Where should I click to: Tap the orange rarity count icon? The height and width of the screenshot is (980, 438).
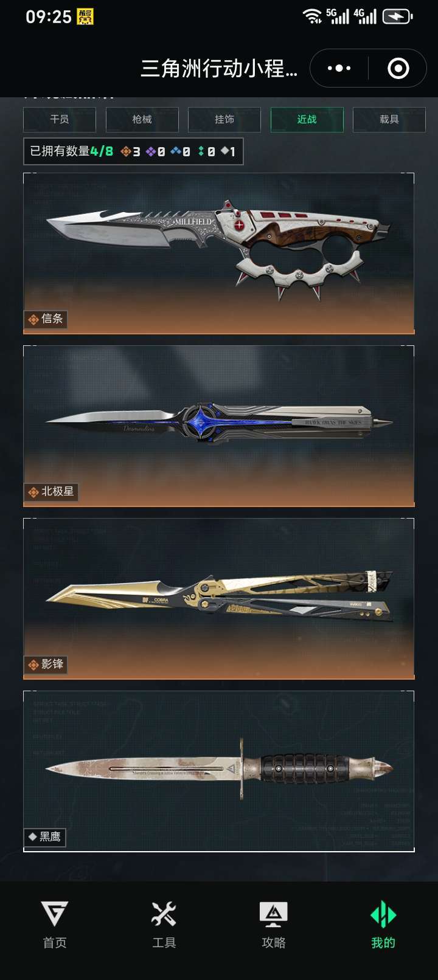point(126,151)
